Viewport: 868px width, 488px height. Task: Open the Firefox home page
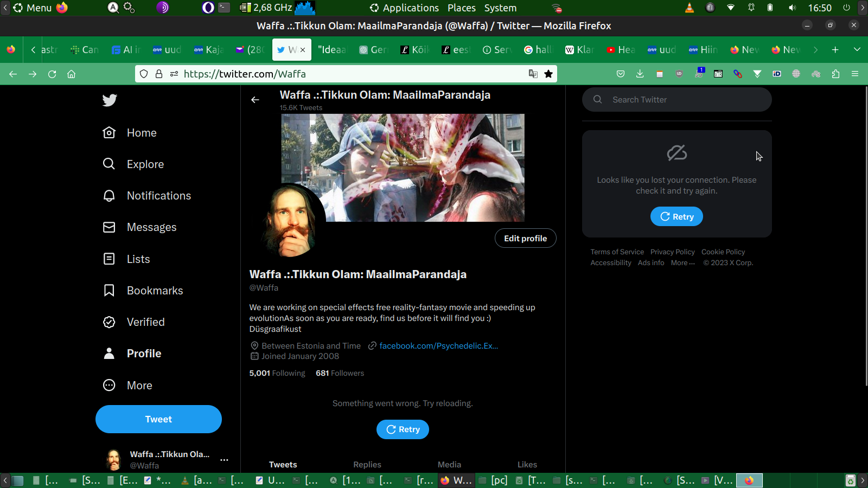[x=71, y=74]
